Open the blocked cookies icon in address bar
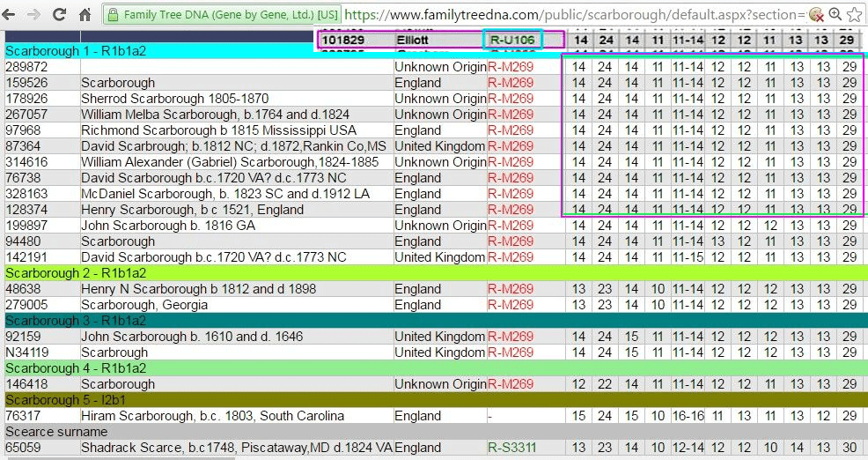The height and width of the screenshot is (460, 868). (x=816, y=14)
